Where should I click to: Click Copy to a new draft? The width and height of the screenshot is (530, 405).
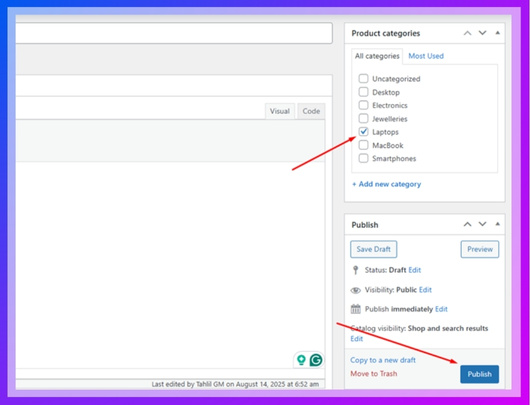point(383,360)
